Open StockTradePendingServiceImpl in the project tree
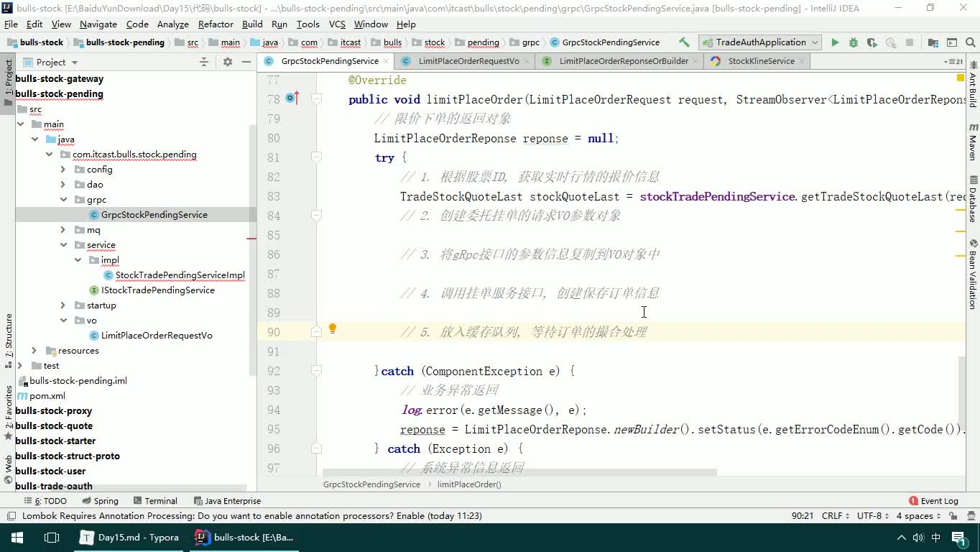The height and width of the screenshot is (552, 980). (x=180, y=275)
